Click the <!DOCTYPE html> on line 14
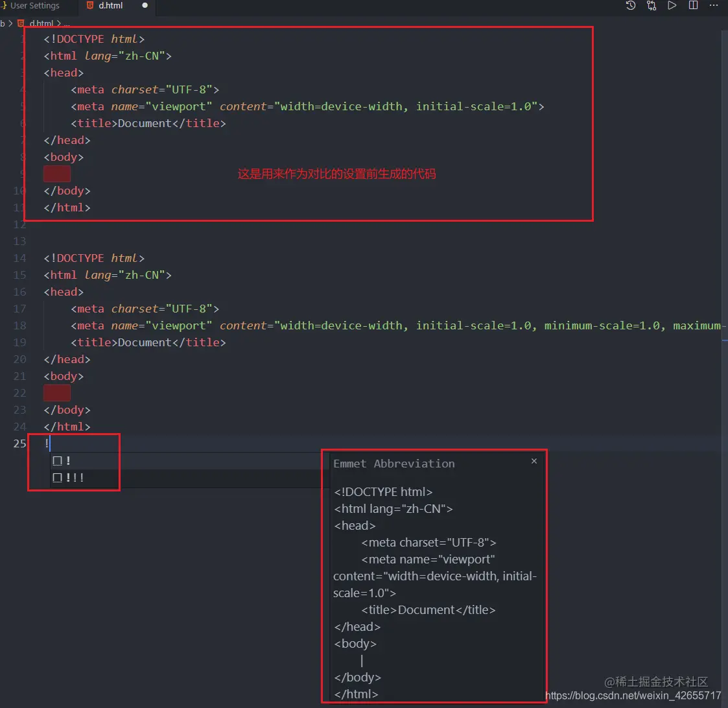Viewport: 728px width, 708px height. point(94,258)
